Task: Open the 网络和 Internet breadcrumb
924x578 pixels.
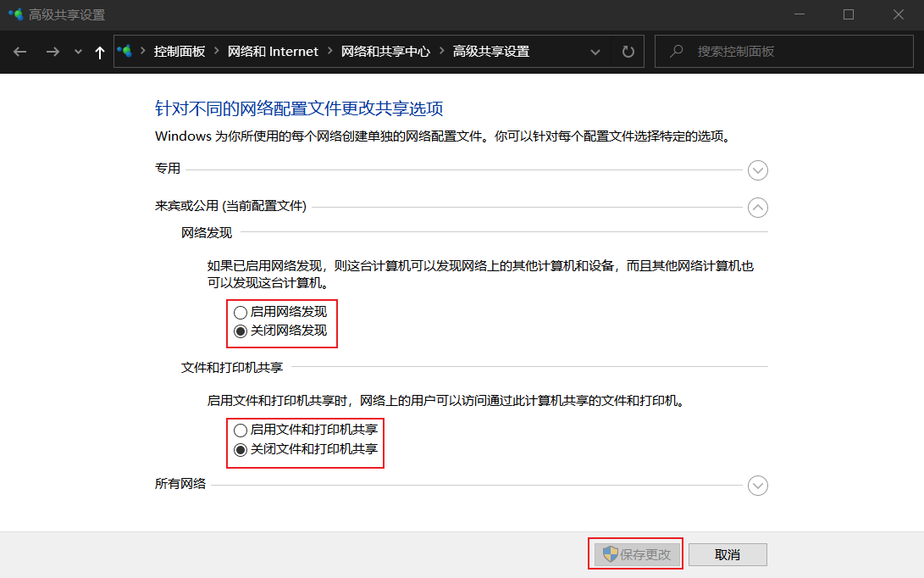Action: [x=273, y=52]
